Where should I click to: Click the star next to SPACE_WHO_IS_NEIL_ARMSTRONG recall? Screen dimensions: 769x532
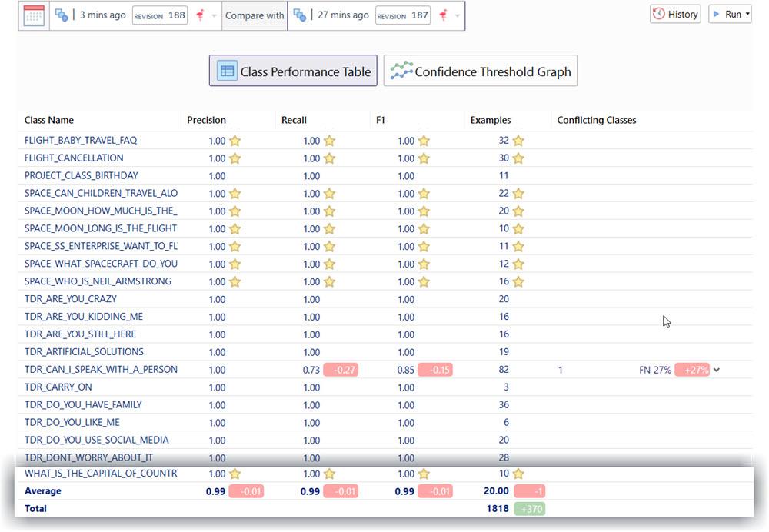point(329,281)
